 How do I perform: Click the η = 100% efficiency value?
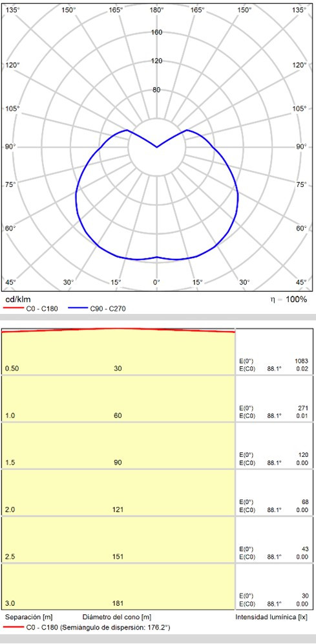[288, 300]
